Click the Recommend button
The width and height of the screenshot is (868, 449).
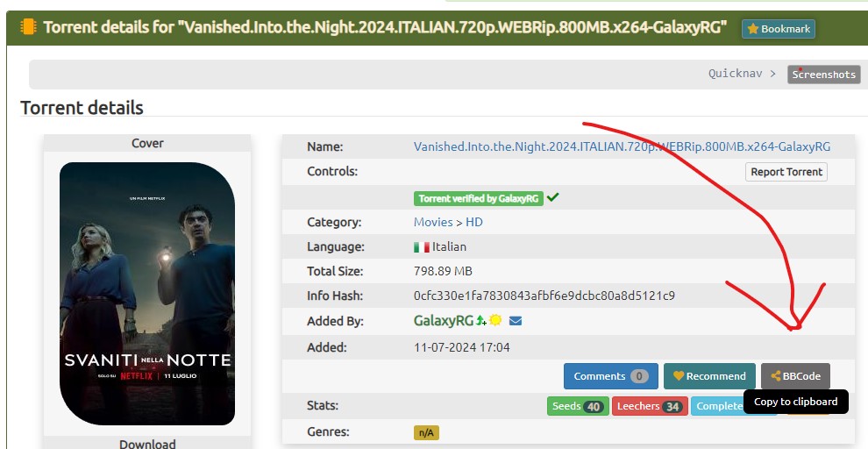tap(709, 376)
